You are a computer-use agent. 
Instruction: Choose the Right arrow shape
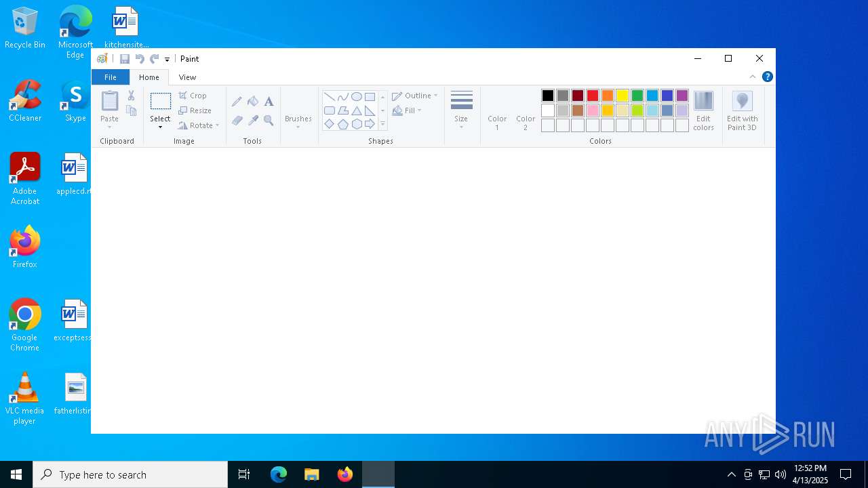[370, 124]
